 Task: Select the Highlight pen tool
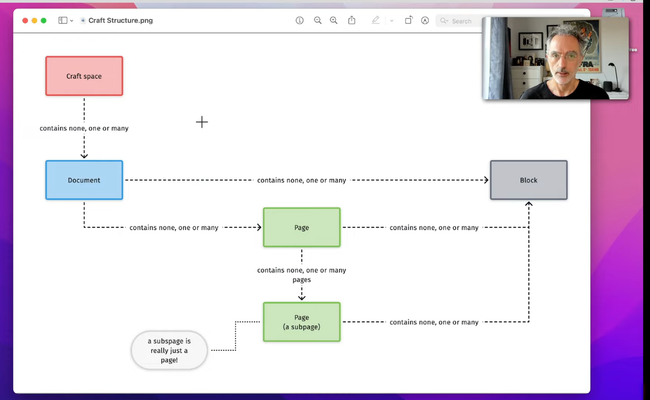click(376, 20)
